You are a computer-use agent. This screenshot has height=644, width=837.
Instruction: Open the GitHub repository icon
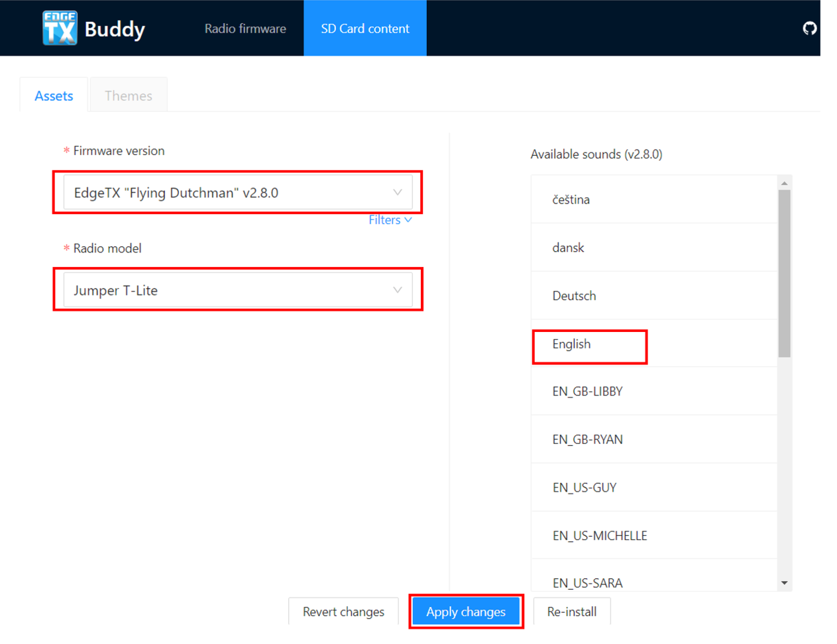tap(809, 28)
